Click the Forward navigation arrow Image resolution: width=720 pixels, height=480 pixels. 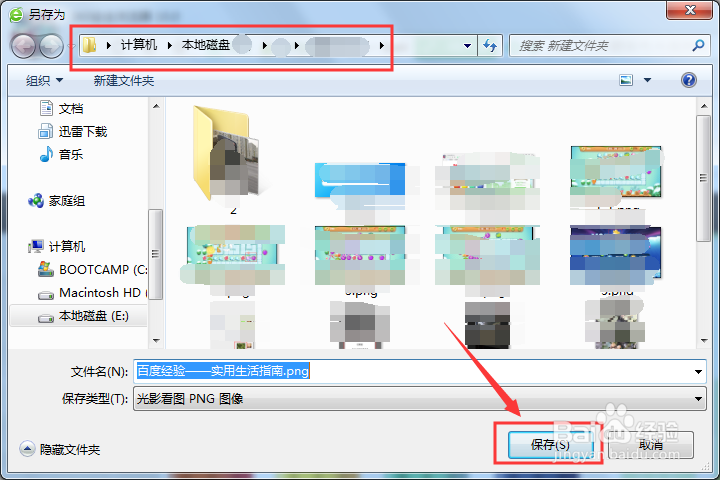[x=51, y=46]
